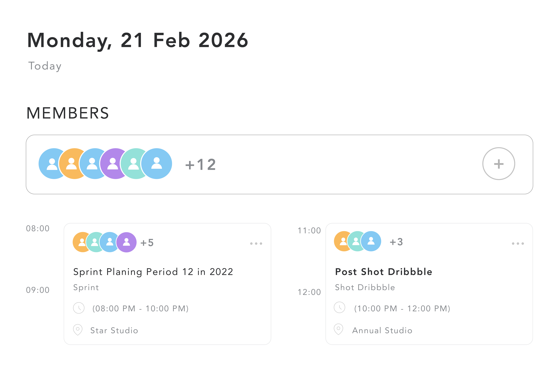Screen dimensions: 559x392
Task: Select the 12:00 time slot label
Action: tap(309, 292)
